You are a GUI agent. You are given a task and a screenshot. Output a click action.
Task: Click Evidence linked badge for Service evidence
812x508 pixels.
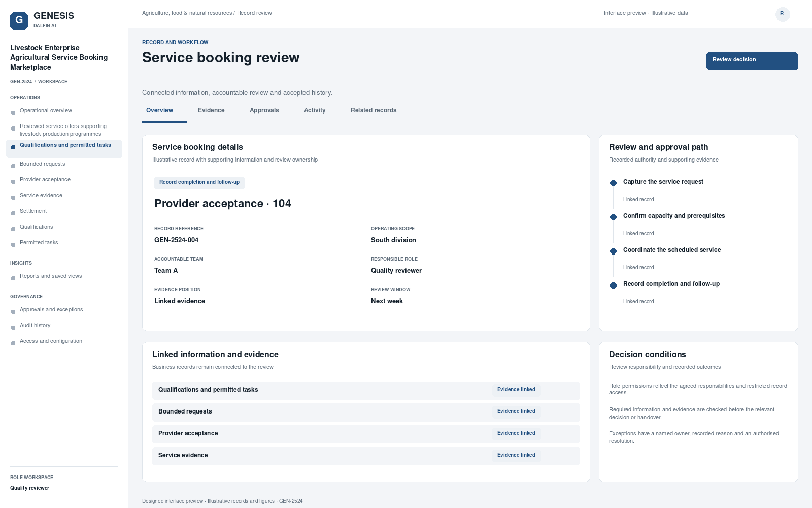tap(516, 455)
